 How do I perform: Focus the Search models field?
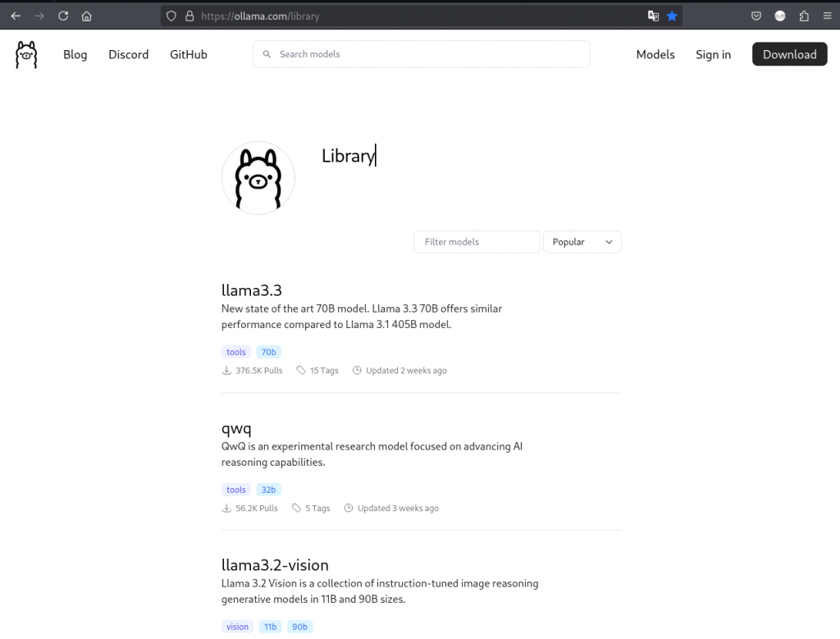(422, 54)
